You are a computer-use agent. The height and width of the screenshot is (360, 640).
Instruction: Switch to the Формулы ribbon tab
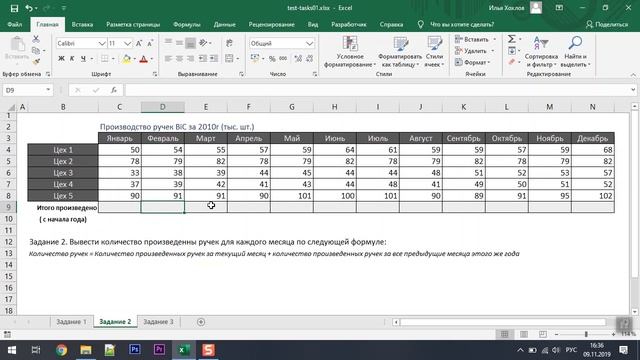187,24
